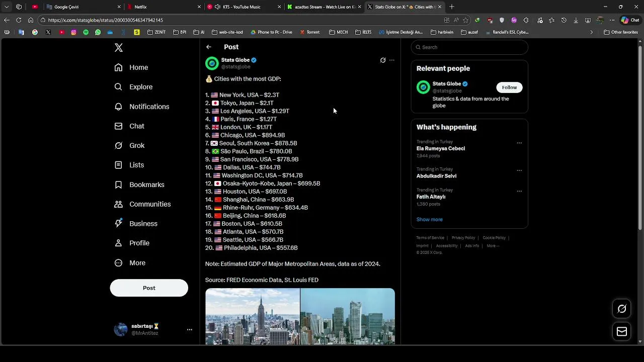Open Terms of Service footer link
The image size is (644, 362).
(430, 238)
